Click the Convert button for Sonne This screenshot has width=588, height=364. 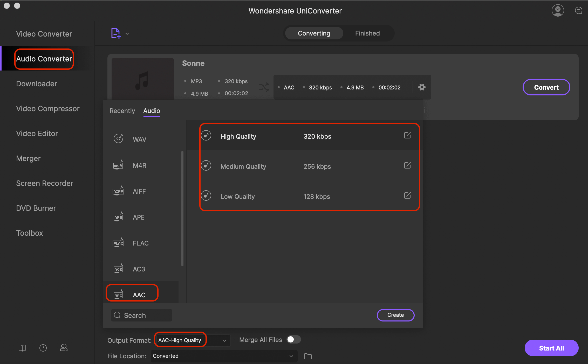[x=546, y=87]
